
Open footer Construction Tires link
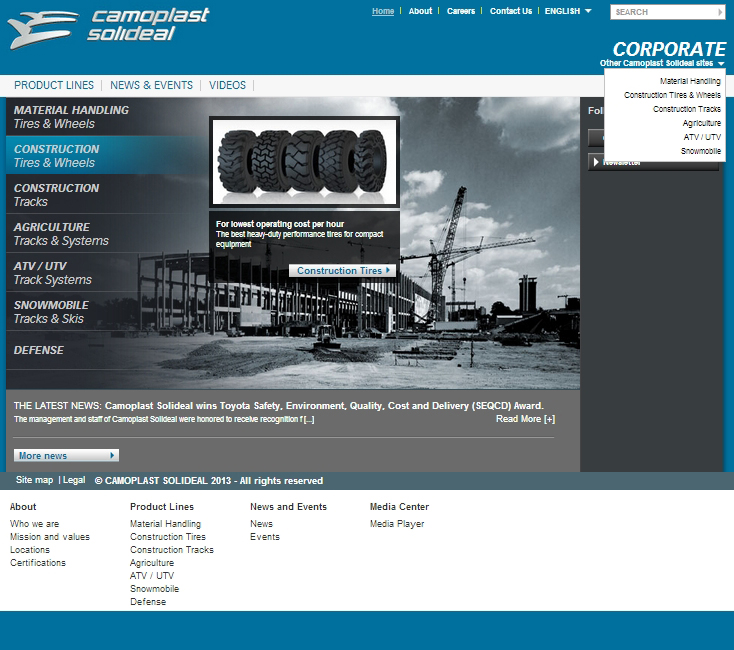(x=168, y=537)
